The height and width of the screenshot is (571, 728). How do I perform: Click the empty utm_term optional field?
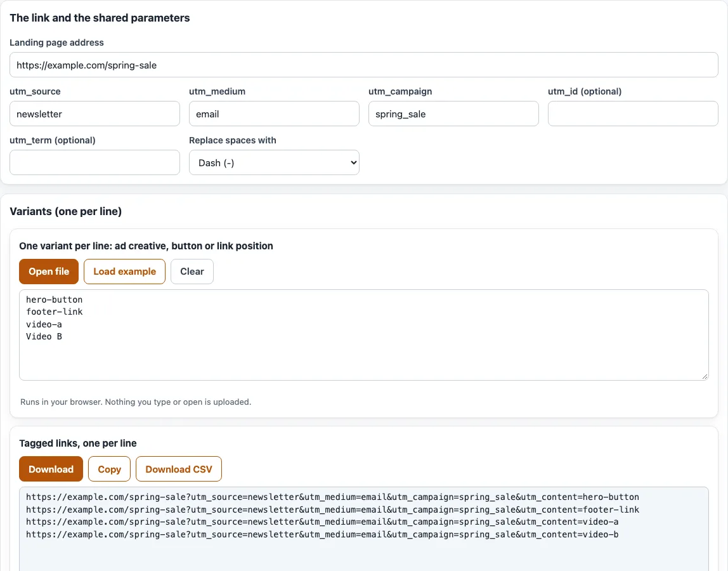[x=94, y=162]
